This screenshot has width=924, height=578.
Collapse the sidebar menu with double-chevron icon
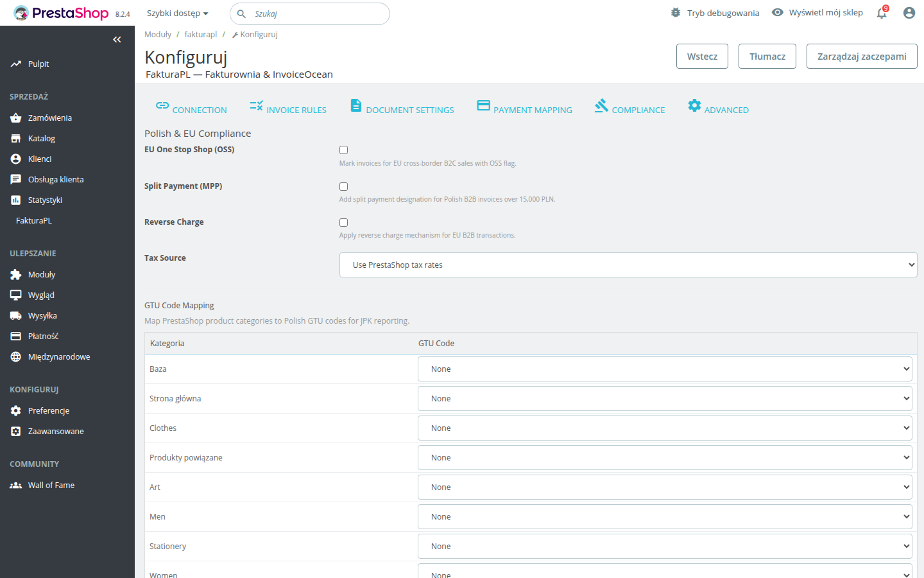pos(117,40)
